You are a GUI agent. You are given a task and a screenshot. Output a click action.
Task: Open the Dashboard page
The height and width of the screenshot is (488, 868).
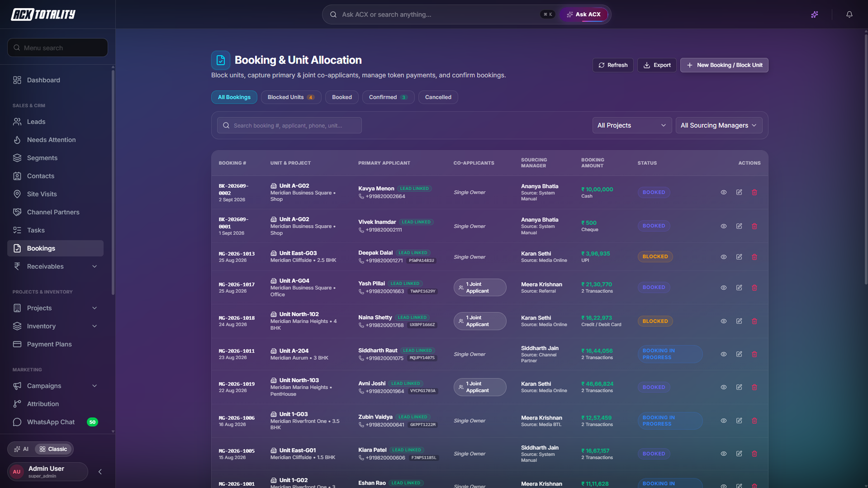pyautogui.click(x=56, y=80)
